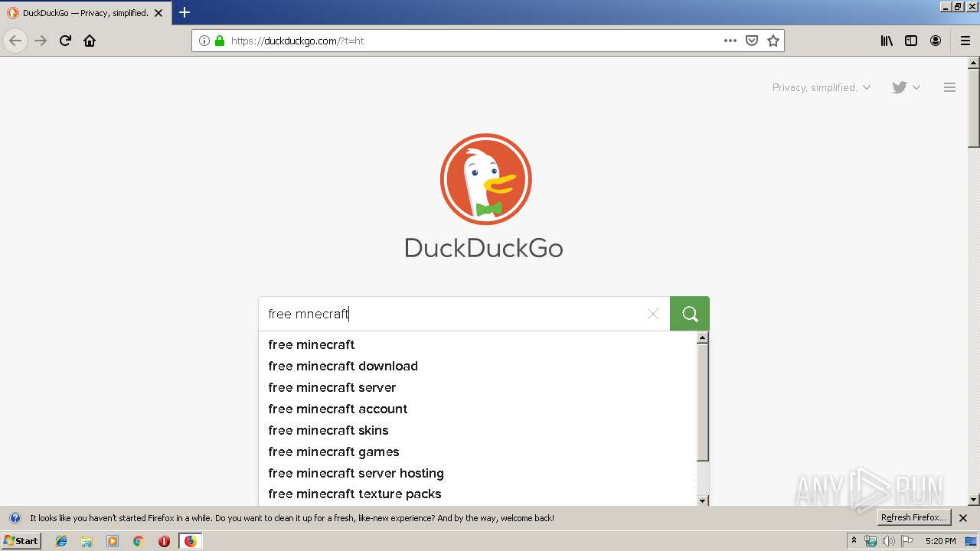Open Windows Media Player taskbar icon
Screen dimensions: 980x551
coord(113,541)
